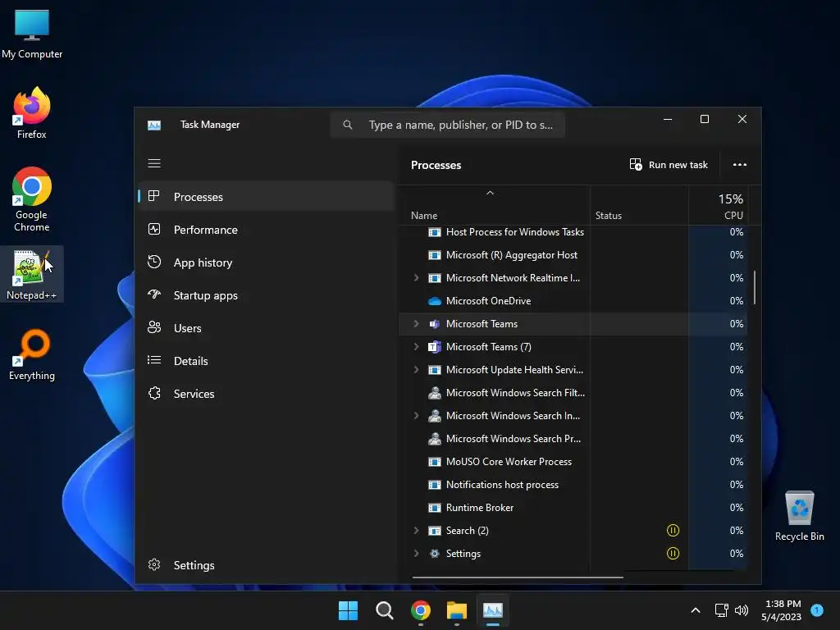Open the Processes page in sidebar
The width and height of the screenshot is (840, 630).
267,197
